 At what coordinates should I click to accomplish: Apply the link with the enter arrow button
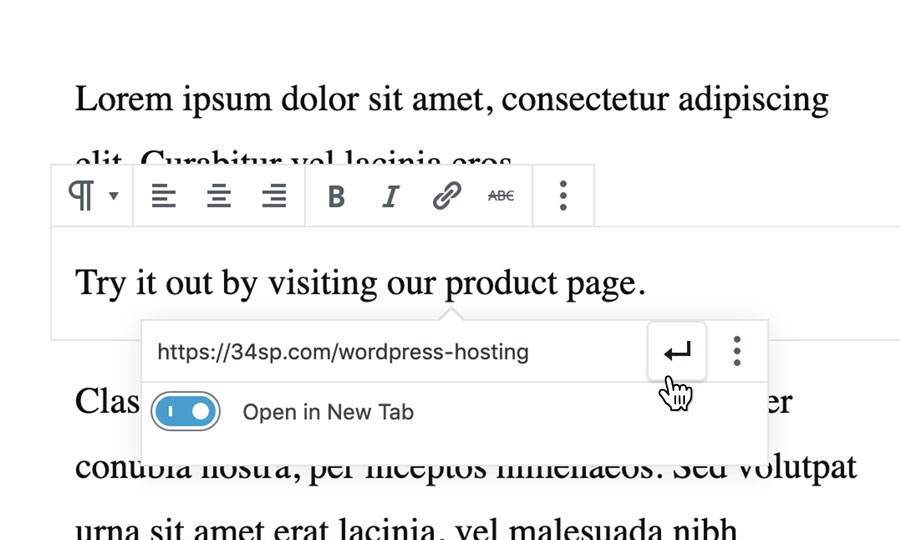click(677, 351)
